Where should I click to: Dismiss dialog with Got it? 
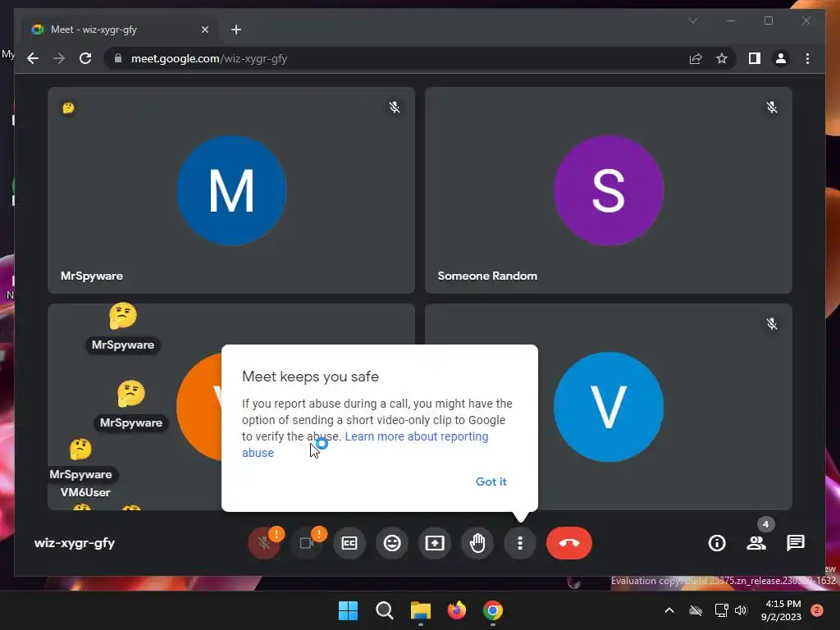point(491,481)
